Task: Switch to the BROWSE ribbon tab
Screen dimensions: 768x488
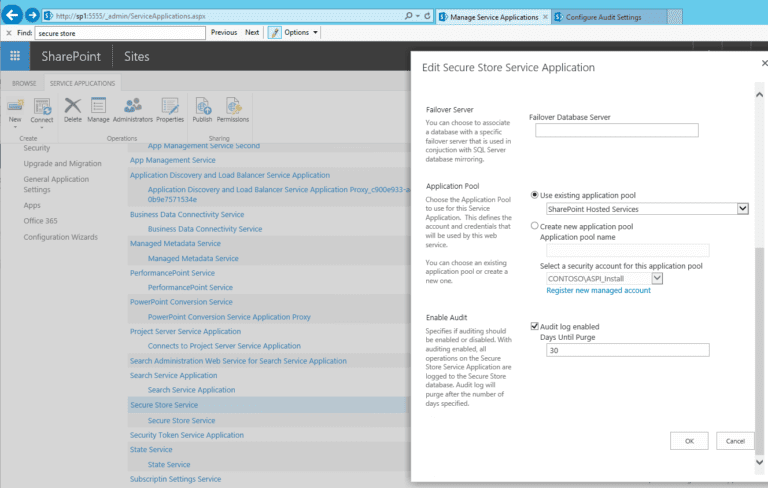Action: tap(24, 83)
